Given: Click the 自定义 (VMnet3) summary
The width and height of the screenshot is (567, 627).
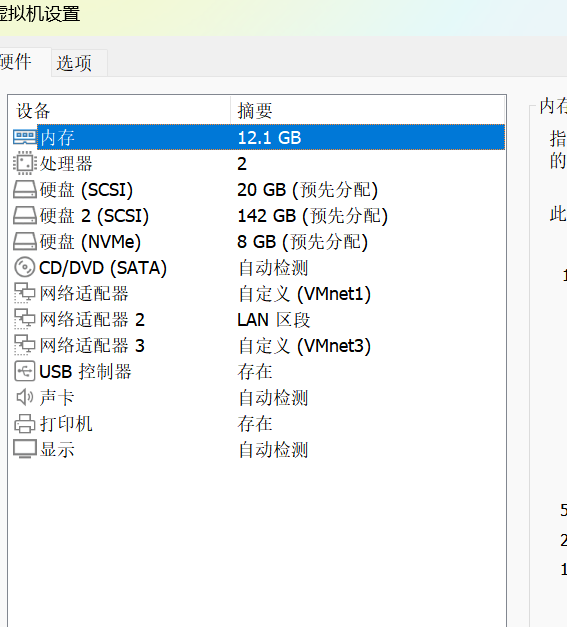Looking at the screenshot, I should 305,345.
